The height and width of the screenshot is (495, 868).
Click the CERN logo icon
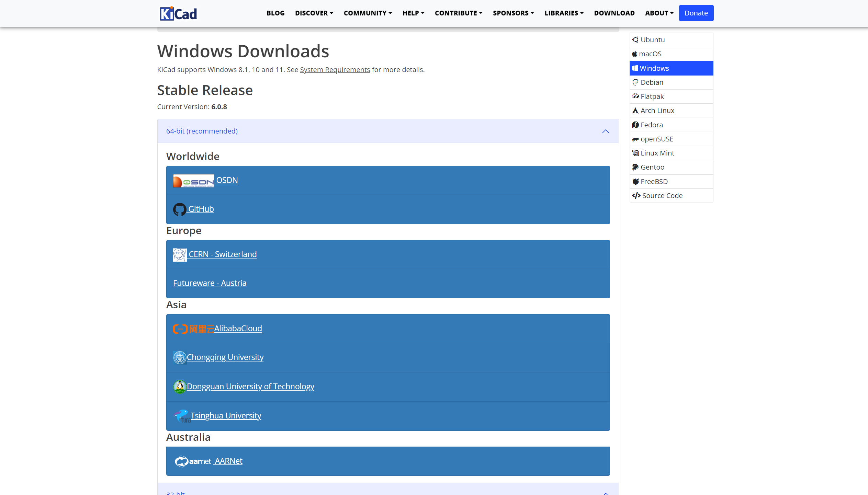[180, 255]
